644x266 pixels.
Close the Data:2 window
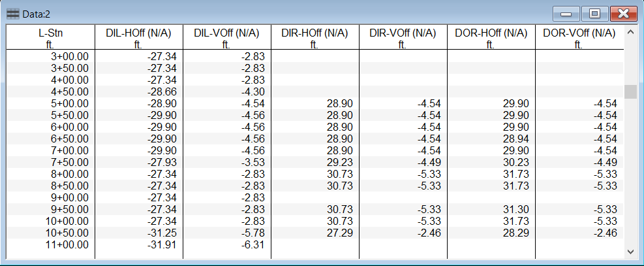(x=623, y=13)
